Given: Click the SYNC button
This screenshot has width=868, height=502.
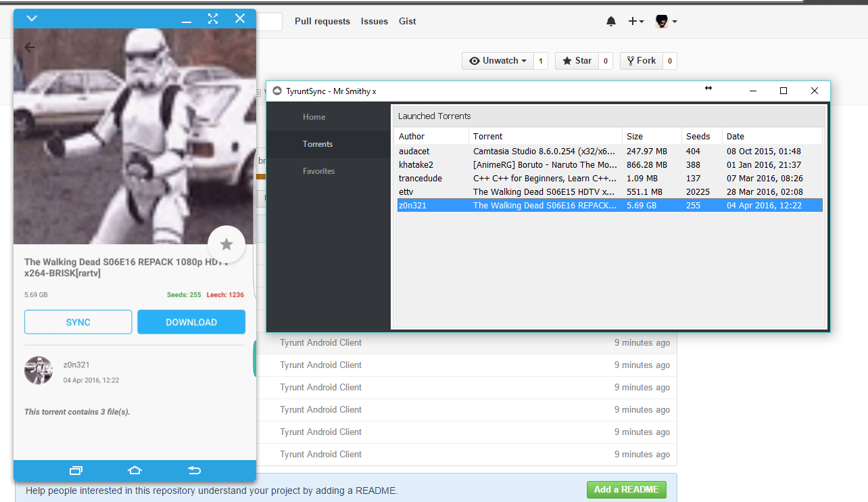Looking at the screenshot, I should pos(78,322).
